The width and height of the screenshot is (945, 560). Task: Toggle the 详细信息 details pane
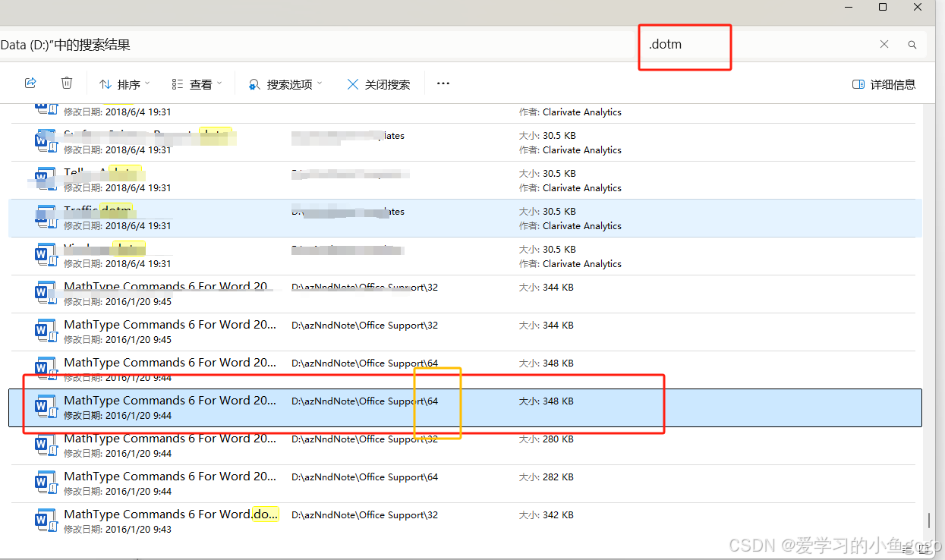coord(884,84)
